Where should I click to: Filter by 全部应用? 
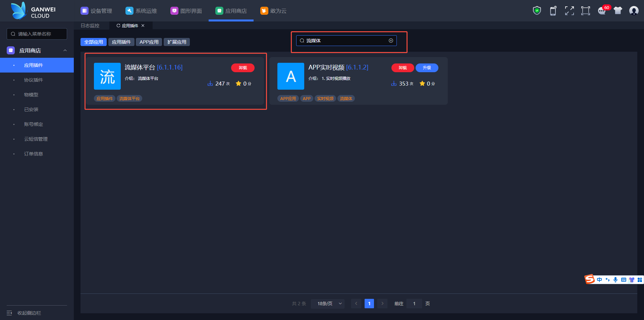(94, 42)
